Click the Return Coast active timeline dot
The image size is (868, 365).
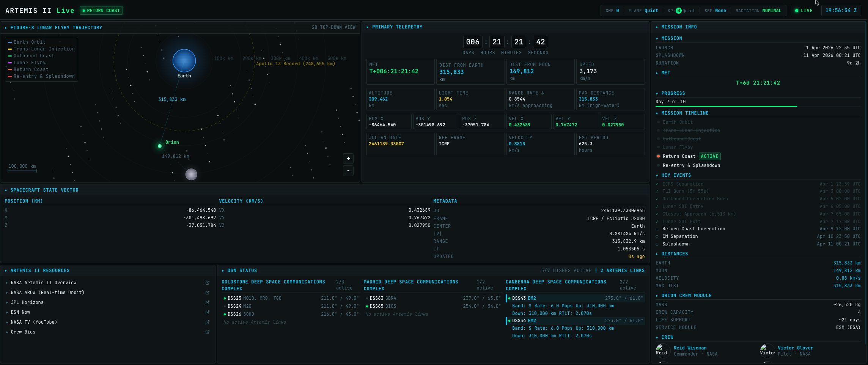click(x=658, y=156)
